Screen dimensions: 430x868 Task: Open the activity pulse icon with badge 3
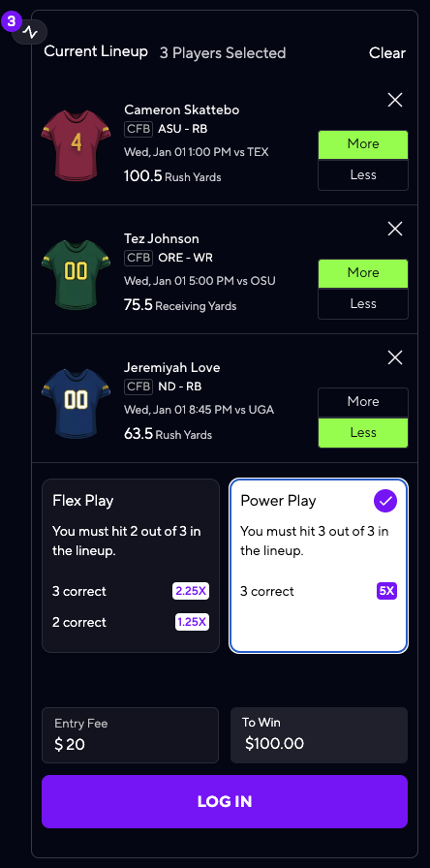(30, 33)
